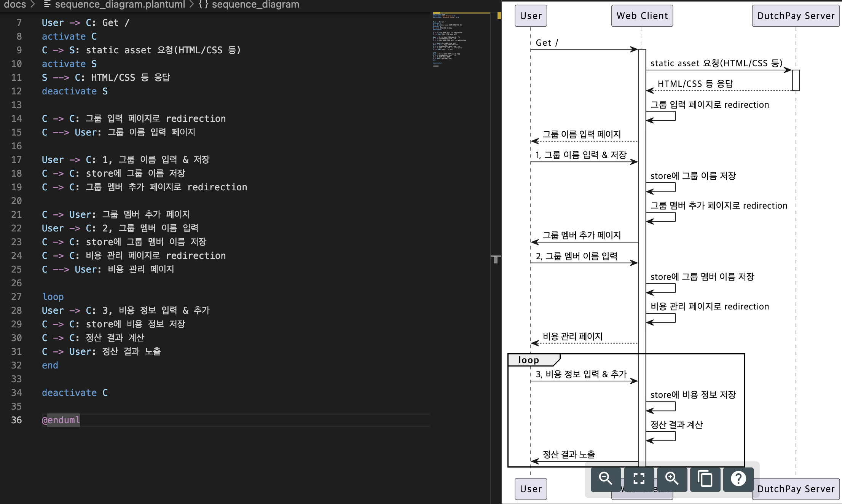Select sequence_diagram.plantuml in the breadcrumb
Viewport: 842px width, 504px height.
click(x=120, y=5)
